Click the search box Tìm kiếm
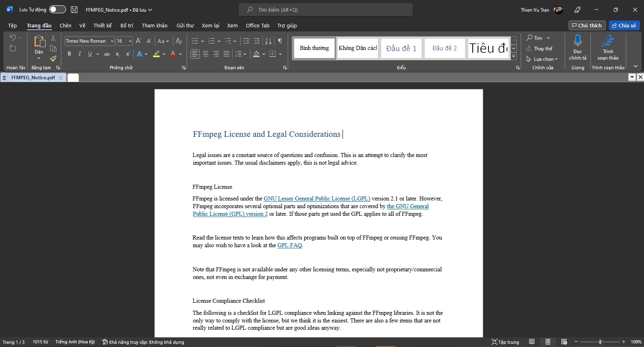This screenshot has width=644, height=347. tap(326, 10)
